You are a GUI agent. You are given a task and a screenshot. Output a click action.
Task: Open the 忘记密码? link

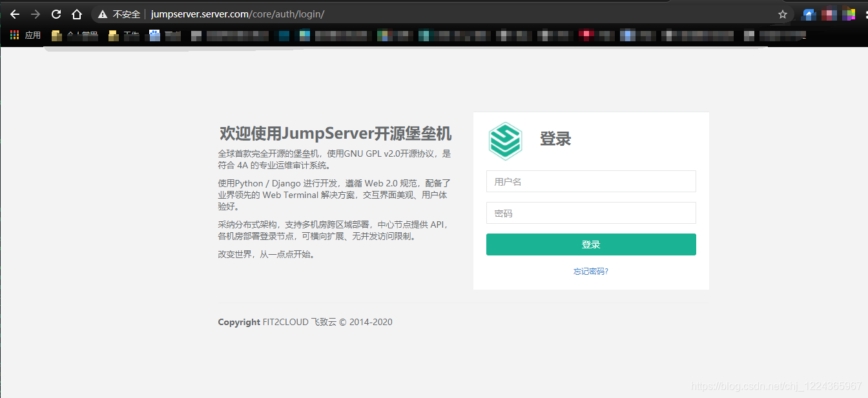coord(591,272)
